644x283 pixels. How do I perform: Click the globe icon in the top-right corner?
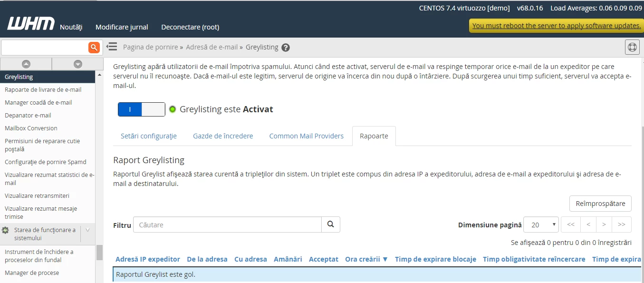click(x=632, y=47)
